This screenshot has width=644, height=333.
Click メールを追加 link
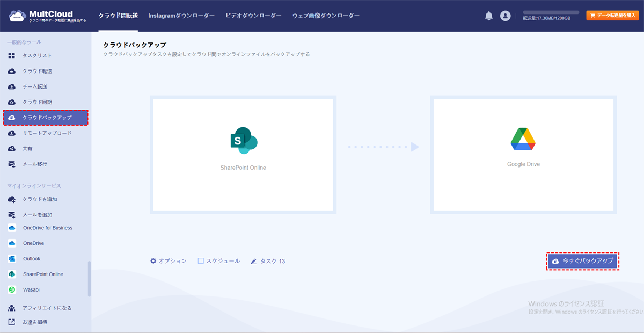point(38,215)
